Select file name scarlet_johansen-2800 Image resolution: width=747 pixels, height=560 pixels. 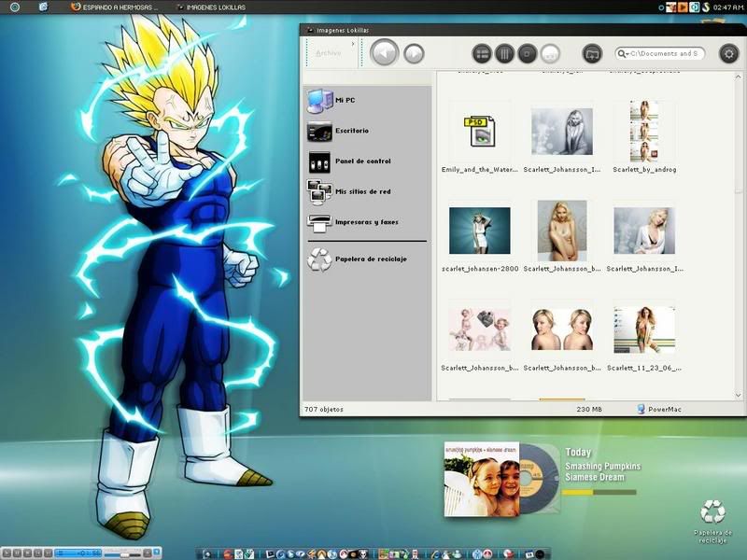point(480,269)
